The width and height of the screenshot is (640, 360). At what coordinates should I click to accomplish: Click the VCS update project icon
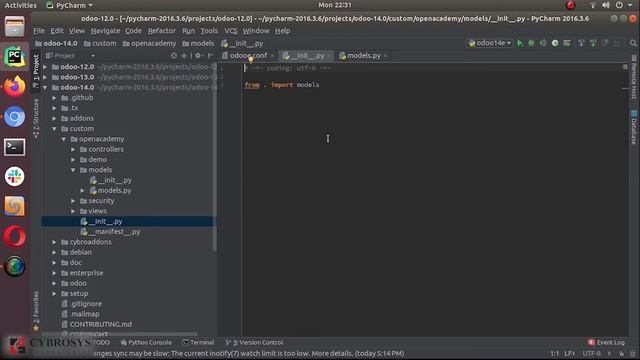click(581, 43)
